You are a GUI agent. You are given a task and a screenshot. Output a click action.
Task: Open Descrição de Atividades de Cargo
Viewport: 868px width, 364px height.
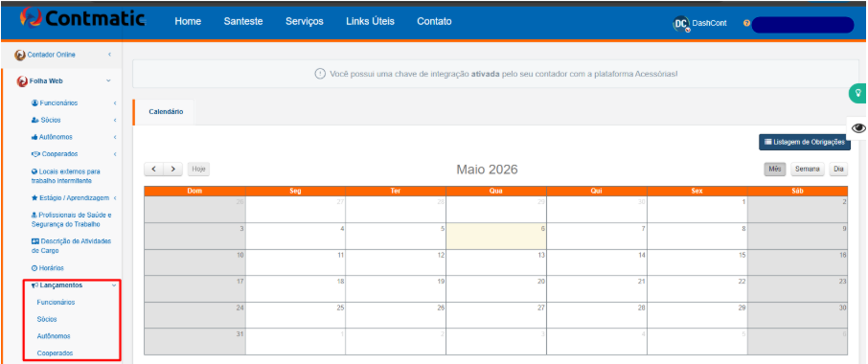pos(72,245)
